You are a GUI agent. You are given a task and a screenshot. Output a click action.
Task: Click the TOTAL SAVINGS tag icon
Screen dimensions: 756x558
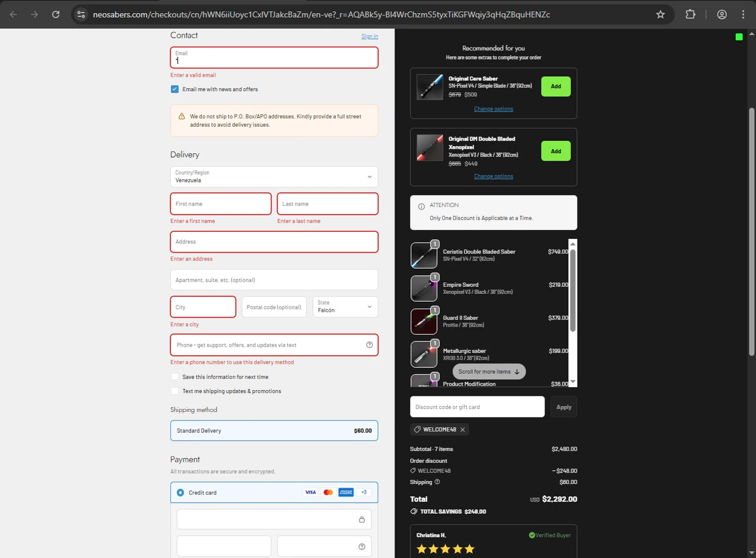tap(414, 511)
